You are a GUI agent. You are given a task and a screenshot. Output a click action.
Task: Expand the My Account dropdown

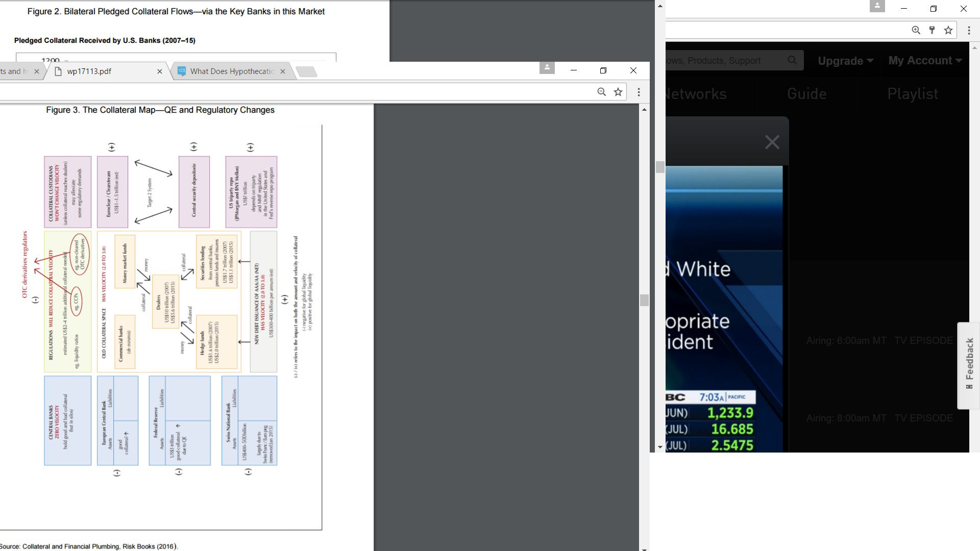point(925,60)
